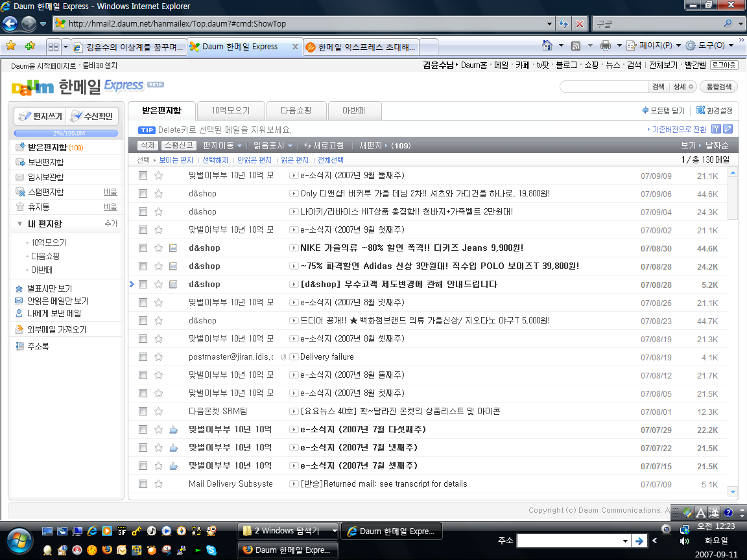Screen dimensions: 747x560
Task: Check the box for NIKE 가을의류 email
Action: pos(143,248)
